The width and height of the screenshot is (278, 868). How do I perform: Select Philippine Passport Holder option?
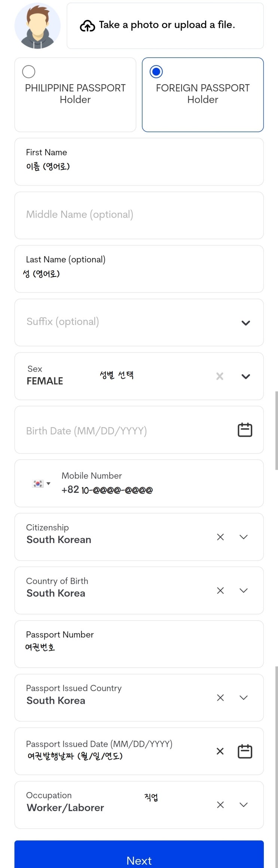point(29,71)
